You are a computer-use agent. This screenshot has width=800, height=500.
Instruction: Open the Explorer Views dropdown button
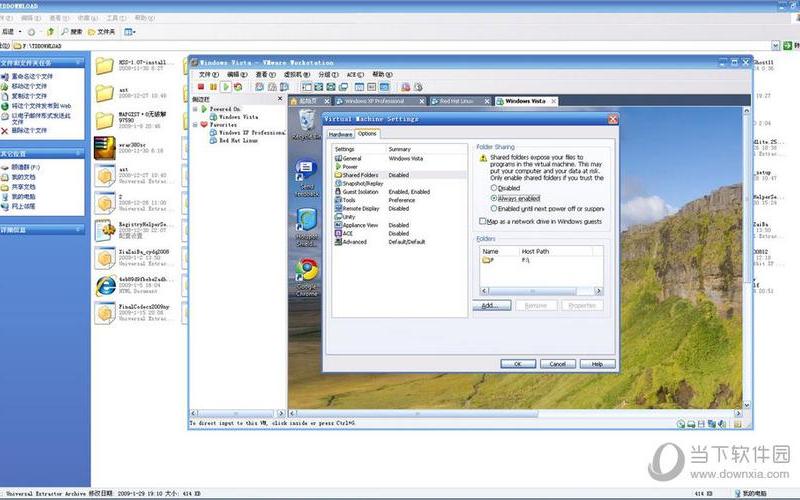(130, 32)
